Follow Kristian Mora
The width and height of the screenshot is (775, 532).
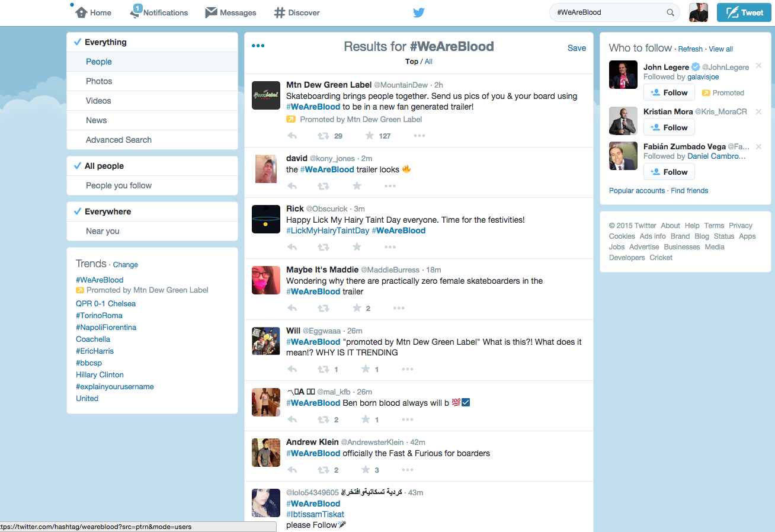(x=669, y=127)
